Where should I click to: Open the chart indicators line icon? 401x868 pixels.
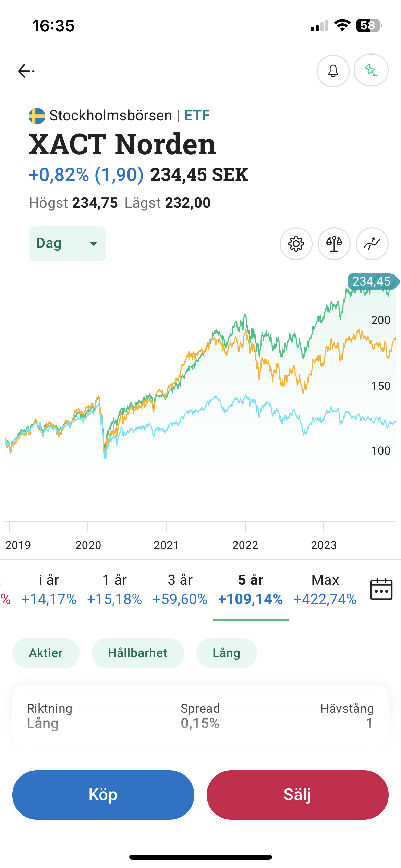click(x=372, y=244)
